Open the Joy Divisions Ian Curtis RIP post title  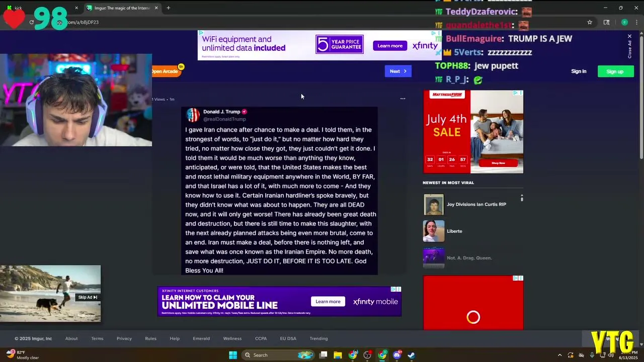tap(476, 205)
